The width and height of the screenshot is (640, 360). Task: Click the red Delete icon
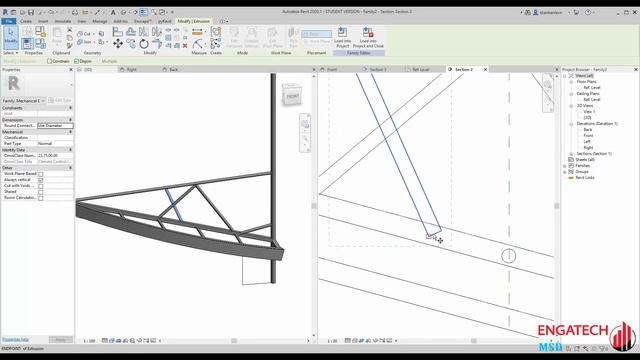point(185,46)
